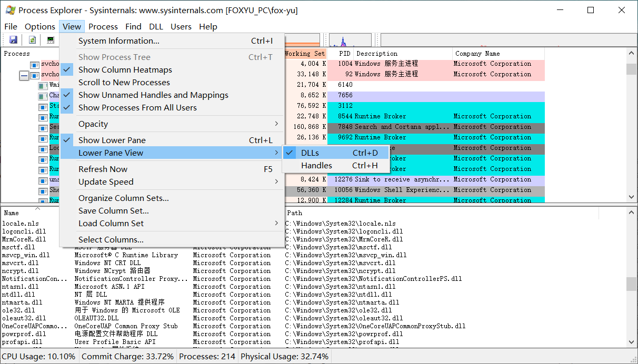
Task: Select the ntdll.dll row
Action: (313, 295)
